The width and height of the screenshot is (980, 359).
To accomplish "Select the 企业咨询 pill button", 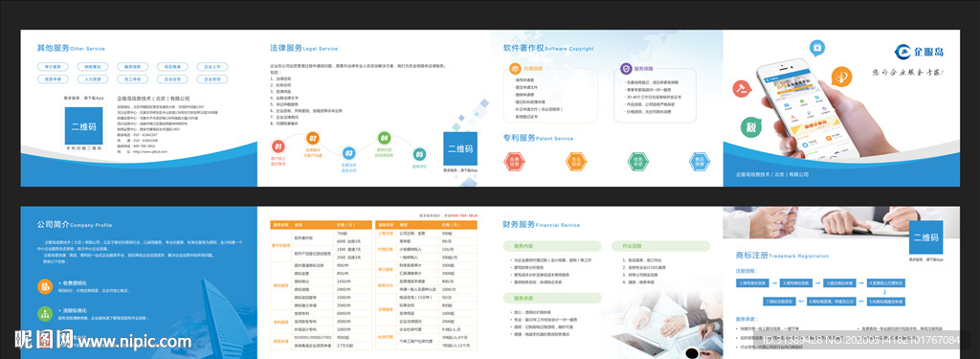I will point(212,79).
